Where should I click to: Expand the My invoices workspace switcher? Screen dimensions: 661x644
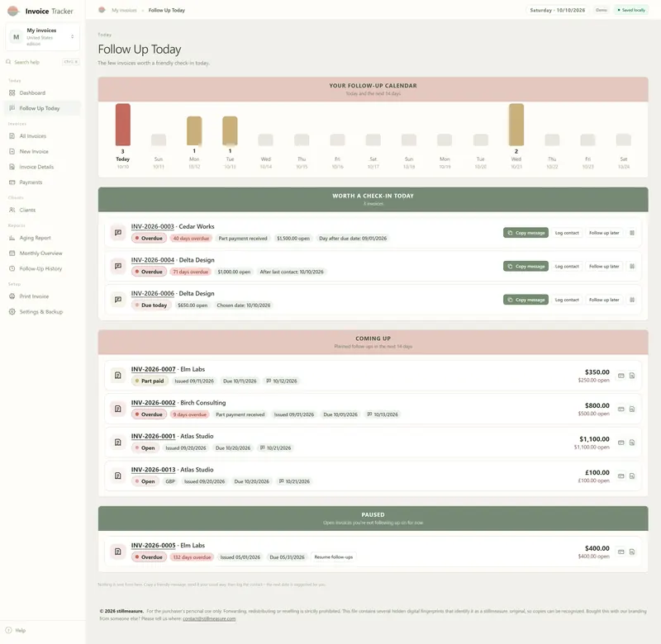[x=43, y=36]
